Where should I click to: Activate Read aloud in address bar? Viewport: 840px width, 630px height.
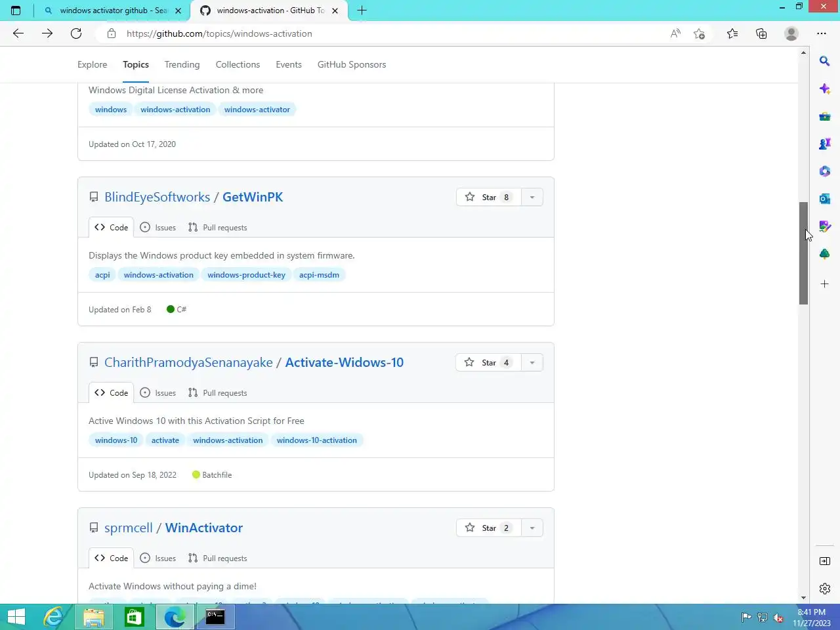[x=675, y=33]
